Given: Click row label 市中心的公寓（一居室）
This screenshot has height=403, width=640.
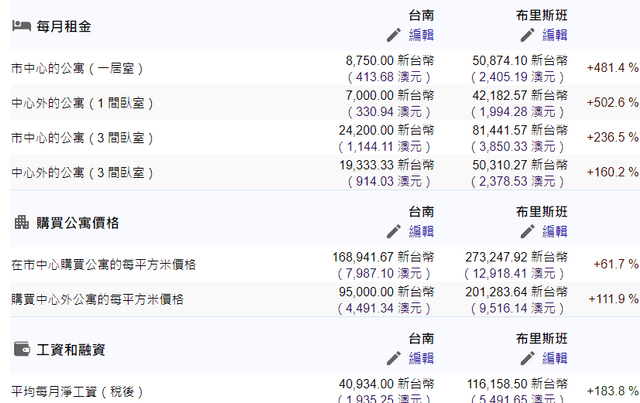Looking at the screenshot, I should coord(77,68).
